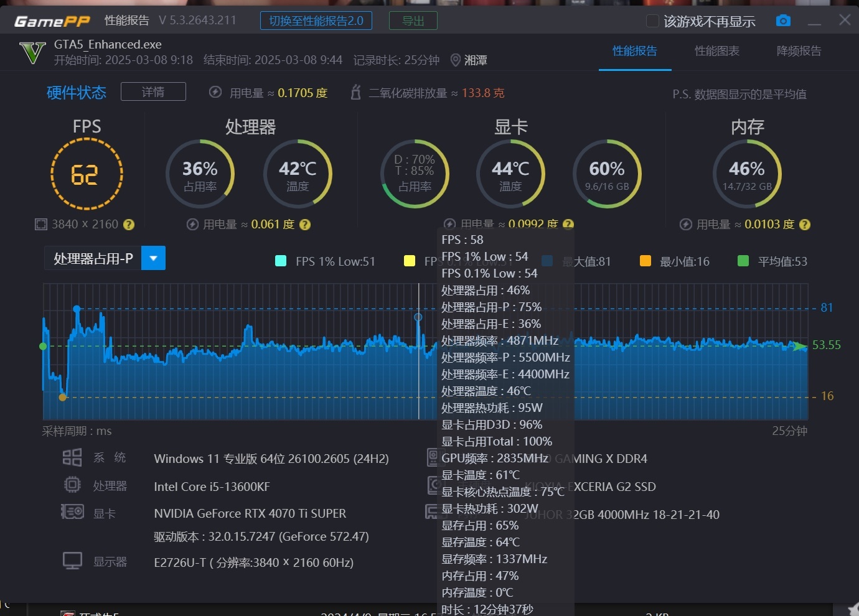The width and height of the screenshot is (859, 616).
Task: Click the processor chip icon next to 处理器
Action: [x=72, y=485]
